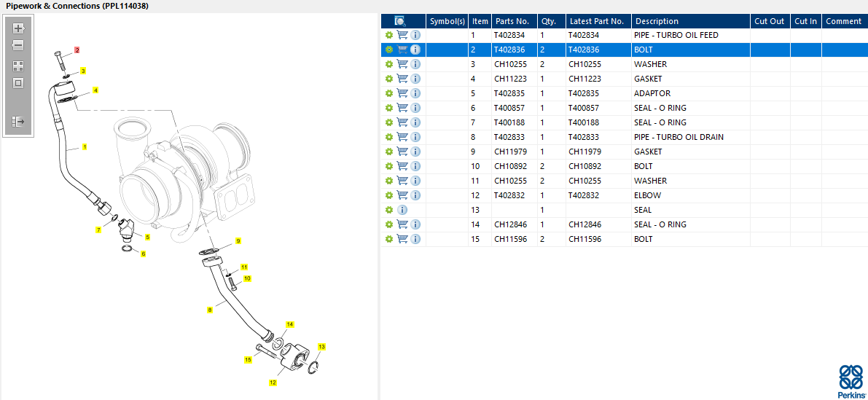868x400 pixels.
Task: Click the Cut In column header
Action: coord(805,21)
